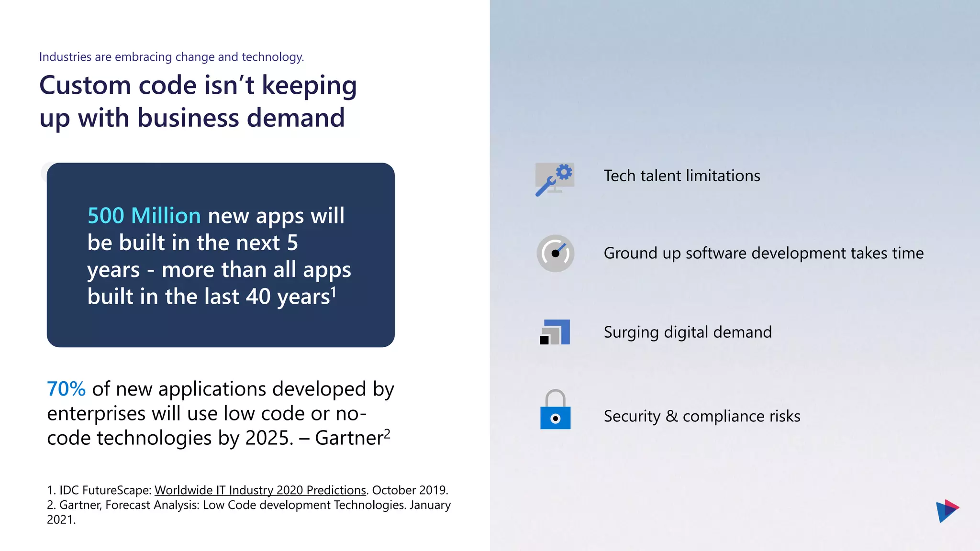
Task: Click the stacked squares growth icon
Action: (x=555, y=332)
